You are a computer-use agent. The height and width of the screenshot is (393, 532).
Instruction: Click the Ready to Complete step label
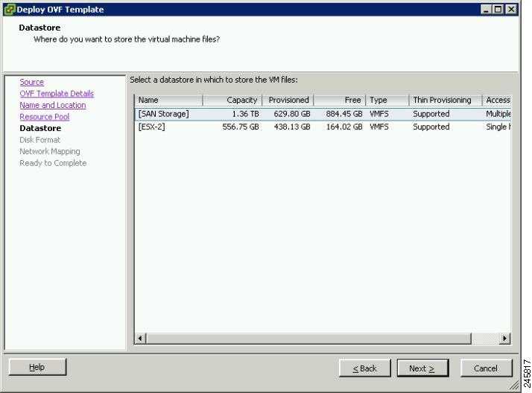point(53,163)
